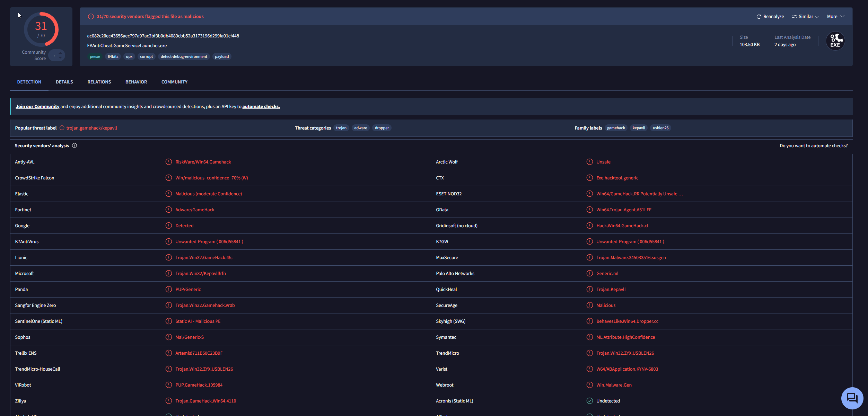Viewport: 868px width, 416px height.
Task: Open the Details tab
Action: pyautogui.click(x=64, y=82)
